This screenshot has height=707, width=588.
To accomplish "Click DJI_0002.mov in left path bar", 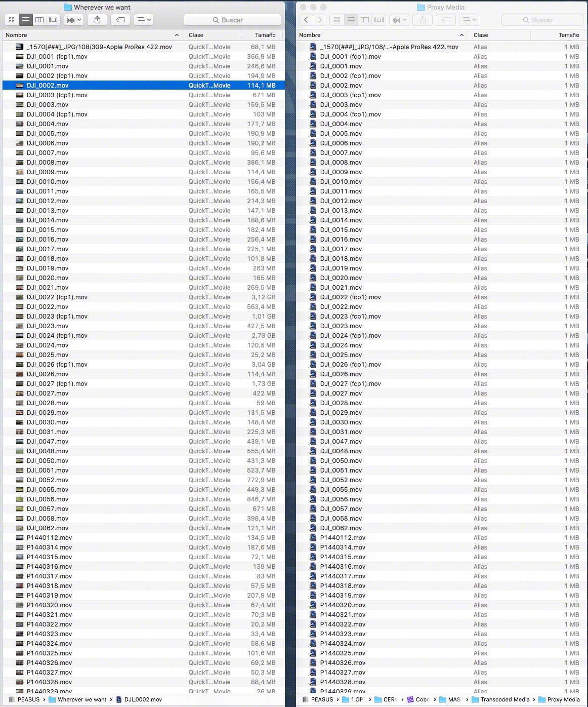I will pyautogui.click(x=139, y=699).
